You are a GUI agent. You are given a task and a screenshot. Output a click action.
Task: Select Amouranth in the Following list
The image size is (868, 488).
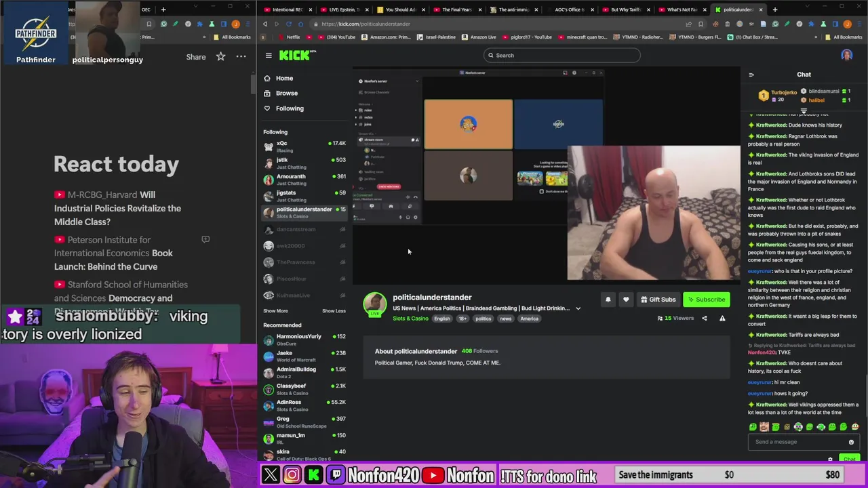(304, 180)
